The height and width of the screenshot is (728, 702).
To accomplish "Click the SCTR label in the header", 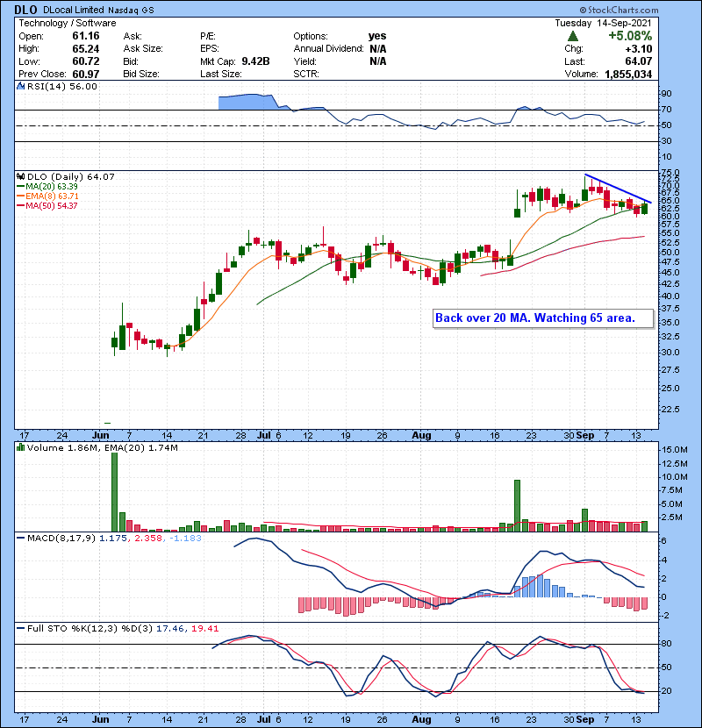I will (x=305, y=74).
